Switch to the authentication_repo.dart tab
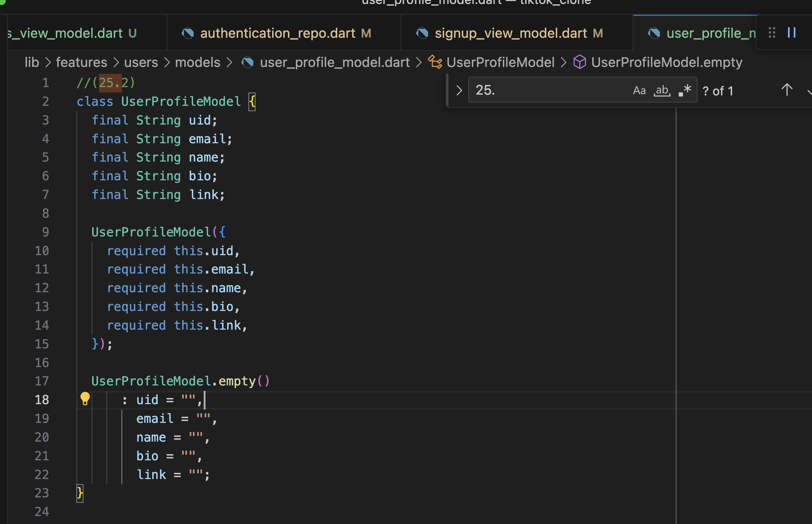The height and width of the screenshot is (524, 812). tap(278, 33)
